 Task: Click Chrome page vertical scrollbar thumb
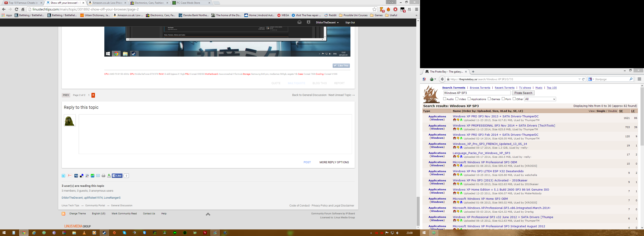418,211
